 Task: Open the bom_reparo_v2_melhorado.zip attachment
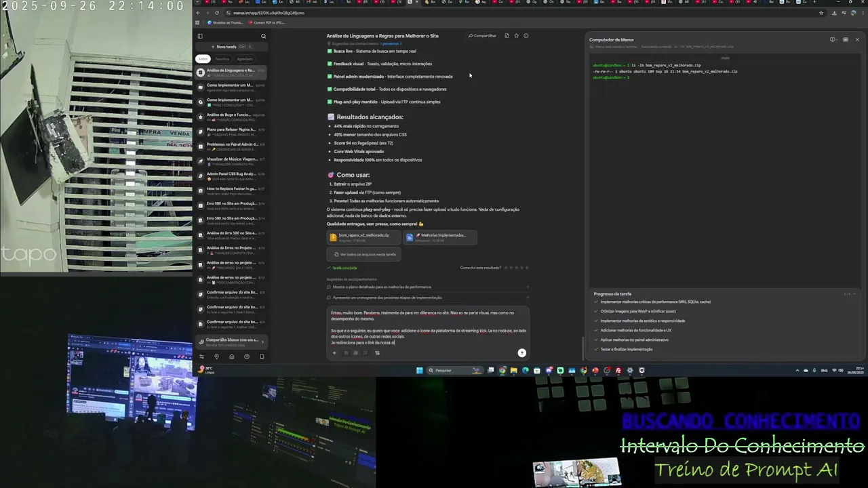point(363,237)
